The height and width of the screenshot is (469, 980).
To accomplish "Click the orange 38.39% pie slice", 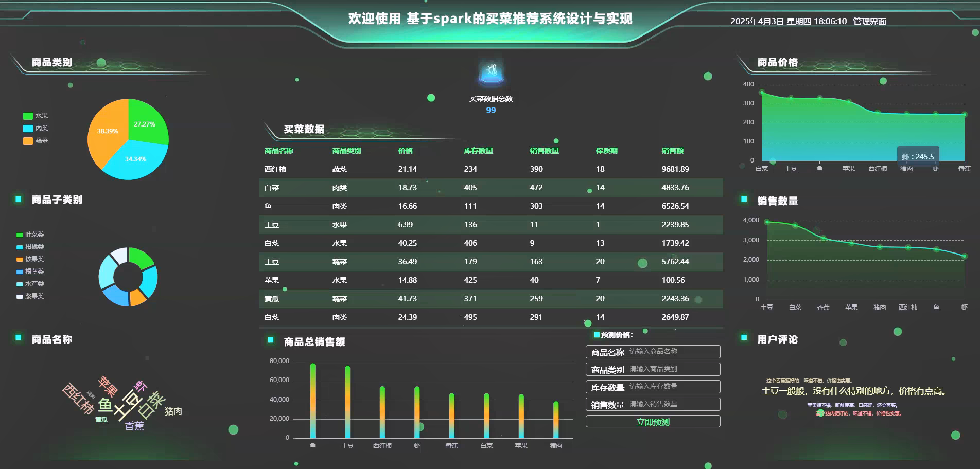I will coord(107,131).
